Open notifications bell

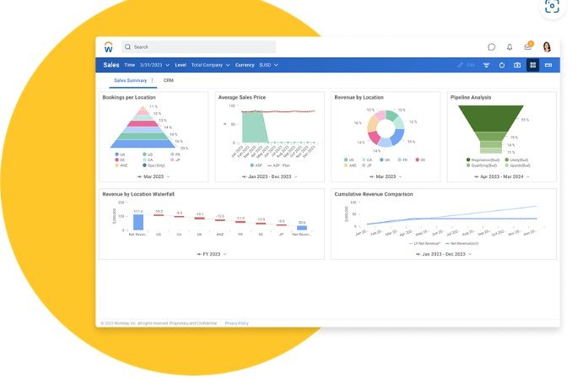510,47
